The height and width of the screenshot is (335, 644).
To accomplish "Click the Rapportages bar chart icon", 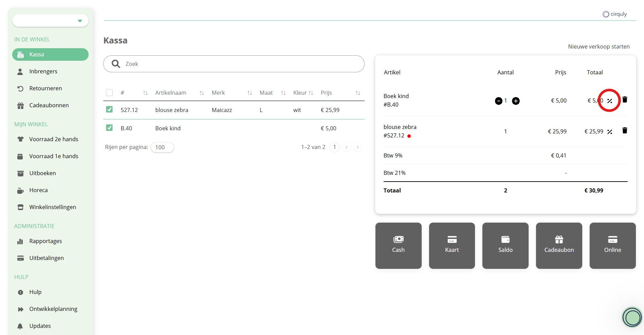I will (x=20, y=241).
